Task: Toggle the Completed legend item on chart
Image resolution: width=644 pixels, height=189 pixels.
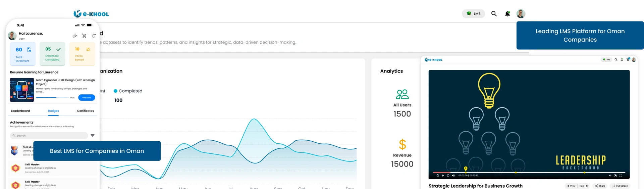Action: point(128,91)
